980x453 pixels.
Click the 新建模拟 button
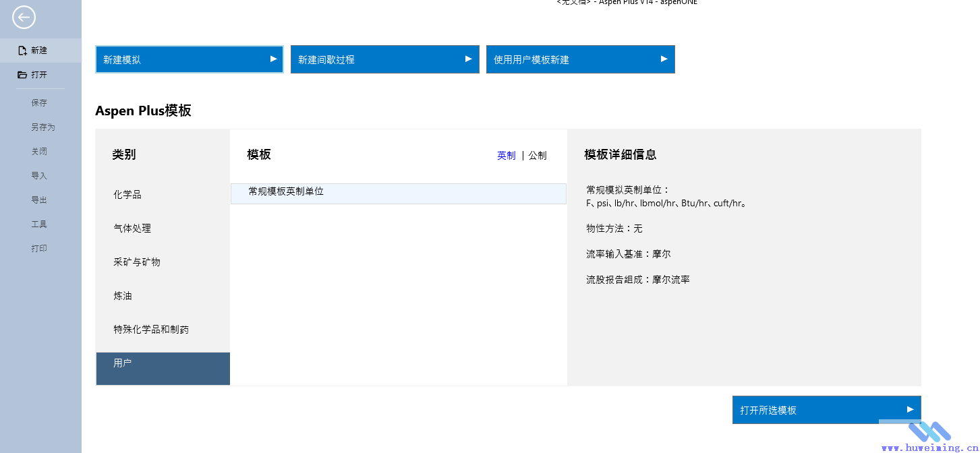pyautogui.click(x=190, y=59)
